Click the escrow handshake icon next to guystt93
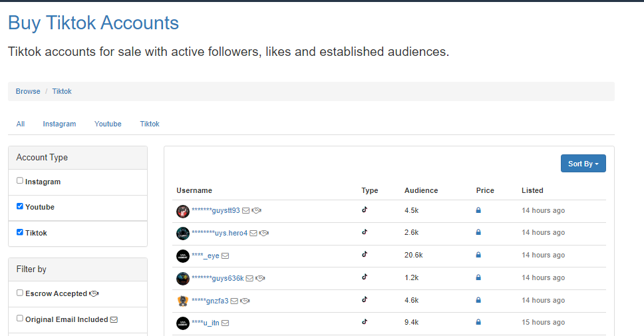Image resolution: width=644 pixels, height=336 pixels. (x=257, y=210)
